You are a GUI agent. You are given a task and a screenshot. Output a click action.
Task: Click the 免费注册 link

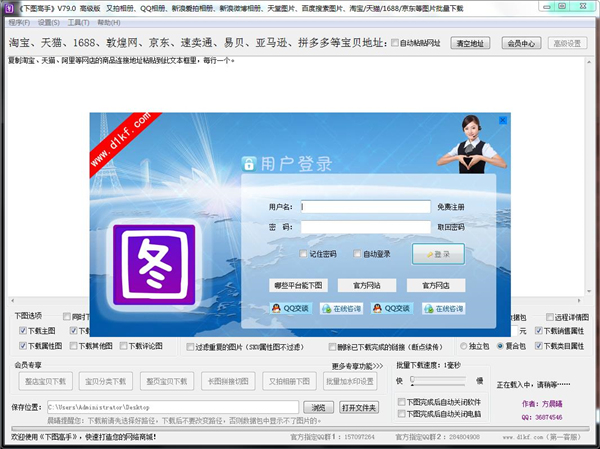click(x=451, y=207)
